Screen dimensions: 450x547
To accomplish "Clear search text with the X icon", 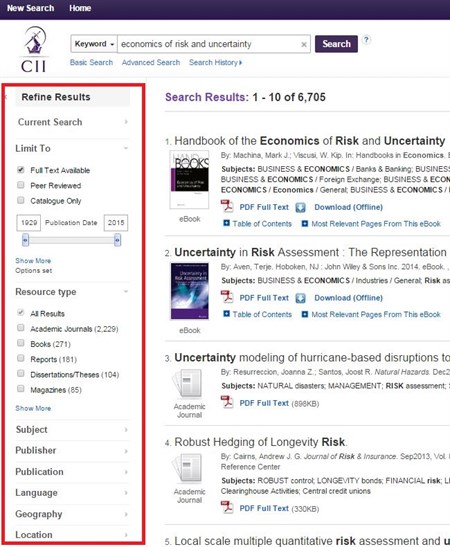I will click(304, 44).
